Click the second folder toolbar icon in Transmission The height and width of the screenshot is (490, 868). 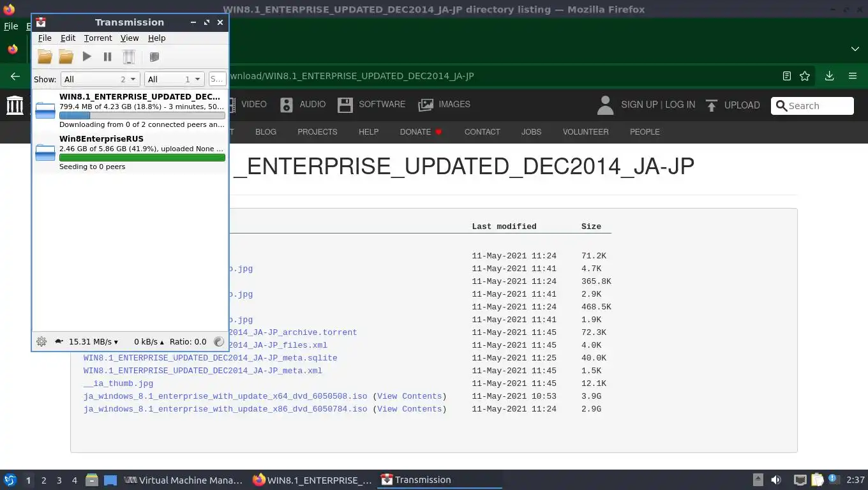66,57
